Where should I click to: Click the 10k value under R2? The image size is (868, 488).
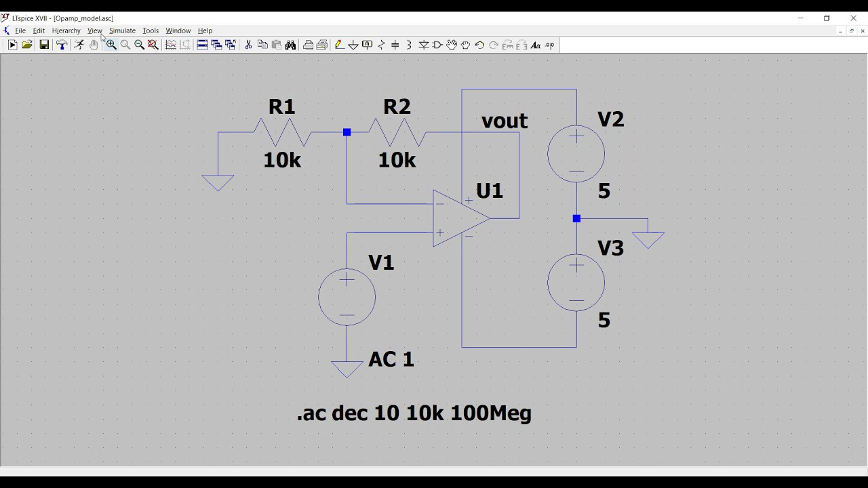397,160
